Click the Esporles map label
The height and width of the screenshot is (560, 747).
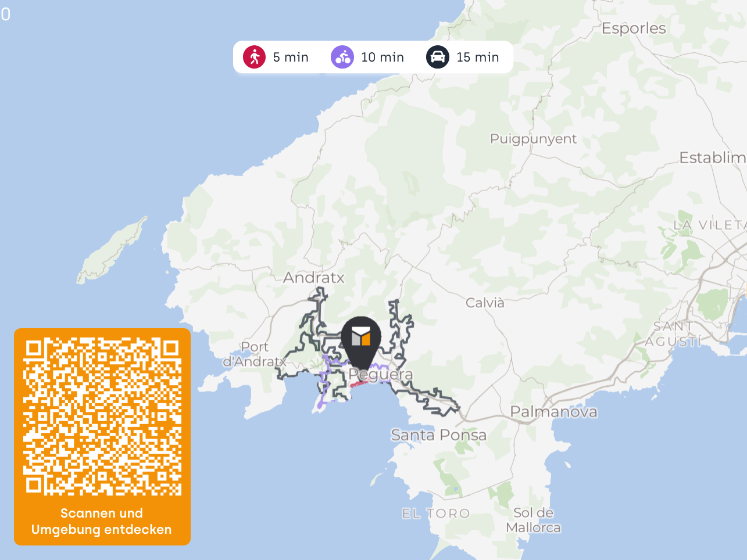coord(634,28)
